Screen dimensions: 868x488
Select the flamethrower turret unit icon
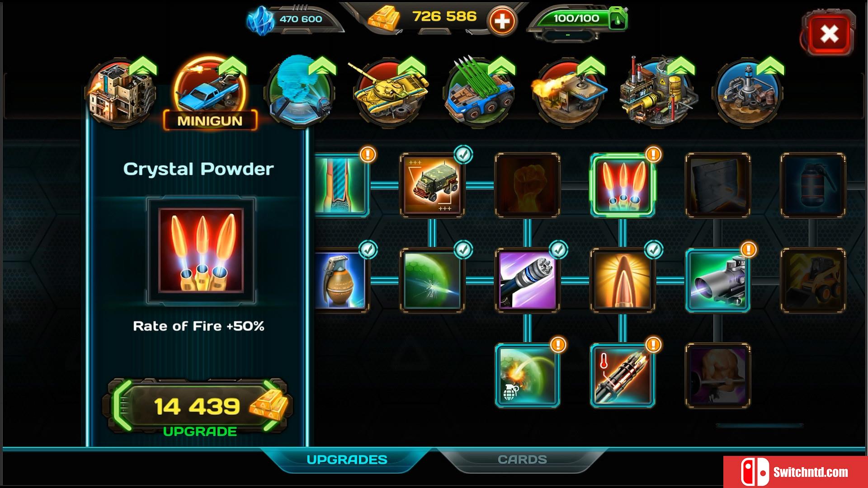[x=569, y=92]
